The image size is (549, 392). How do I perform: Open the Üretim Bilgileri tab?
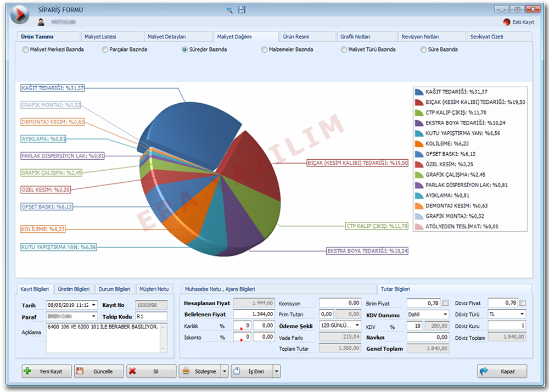(74, 289)
